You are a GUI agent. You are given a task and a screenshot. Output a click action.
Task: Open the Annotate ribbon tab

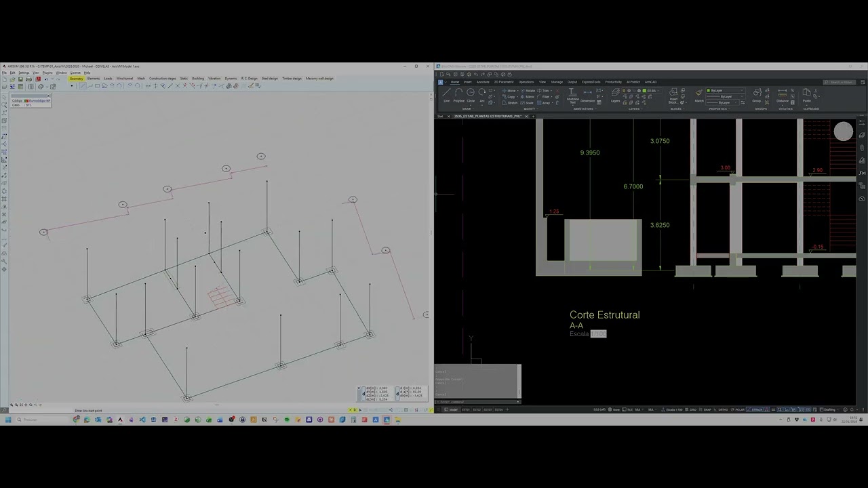(483, 82)
